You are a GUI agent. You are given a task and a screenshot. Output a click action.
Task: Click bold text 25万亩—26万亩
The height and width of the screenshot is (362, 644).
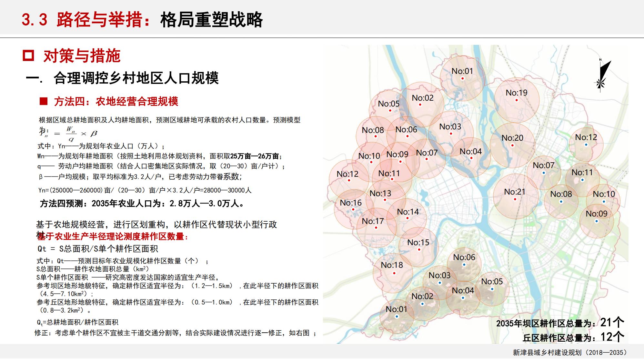[255, 156]
